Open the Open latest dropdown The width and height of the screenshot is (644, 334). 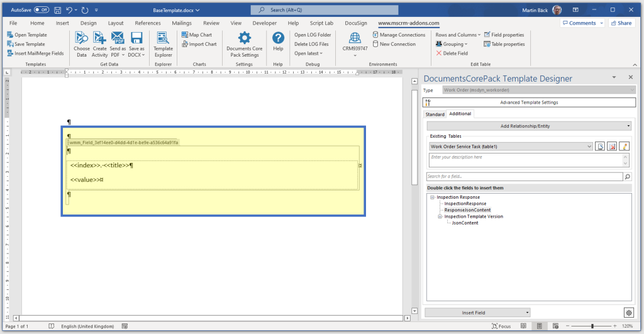pyautogui.click(x=308, y=53)
